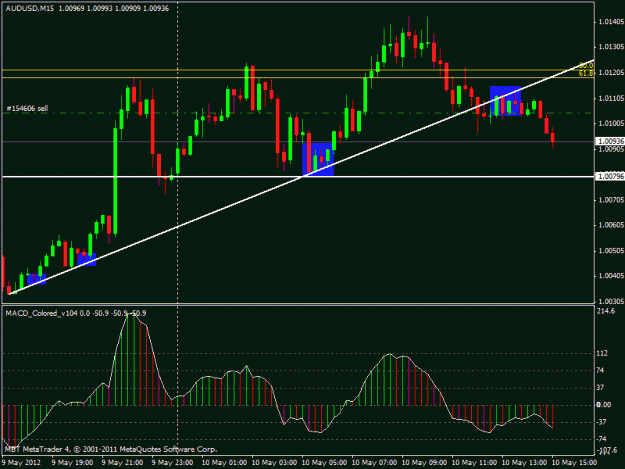The image size is (625, 469).
Task: Click the 1.00305 price axis label
Action: tap(611, 302)
